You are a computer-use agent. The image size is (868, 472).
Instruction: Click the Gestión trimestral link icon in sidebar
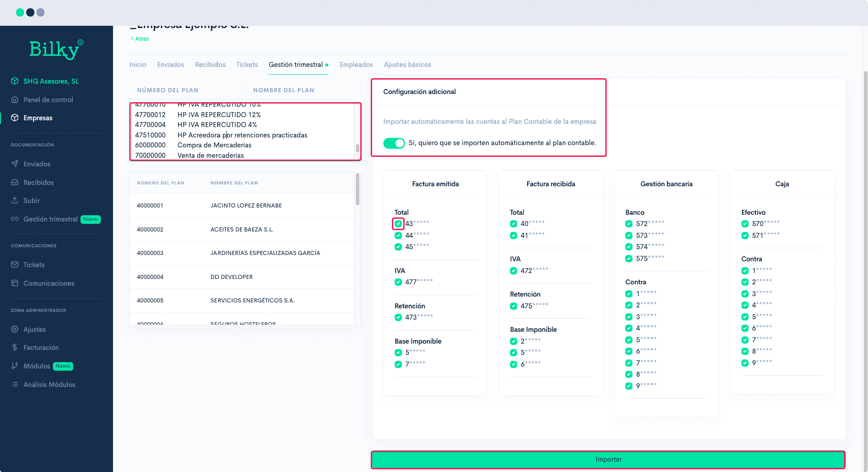(15, 219)
